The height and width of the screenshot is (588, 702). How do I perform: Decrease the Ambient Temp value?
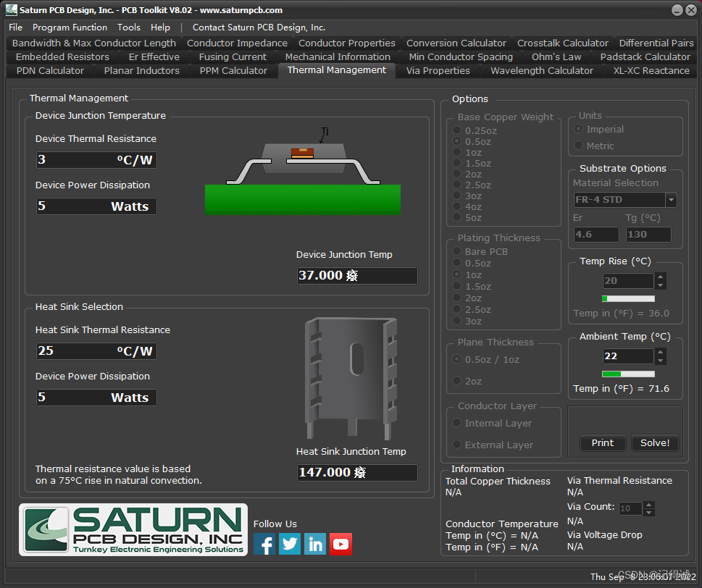tap(661, 360)
